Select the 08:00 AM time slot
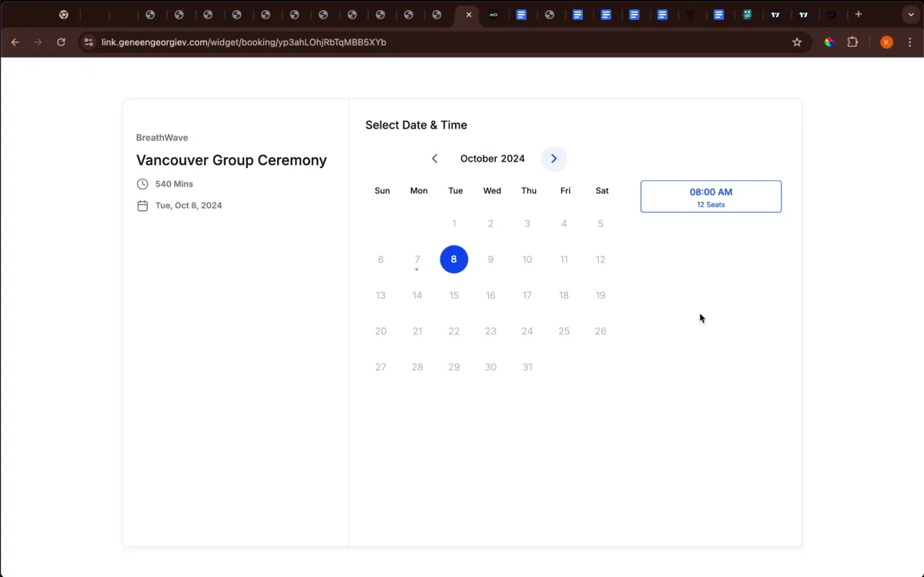Screen dimensions: 924x577 tap(711, 196)
